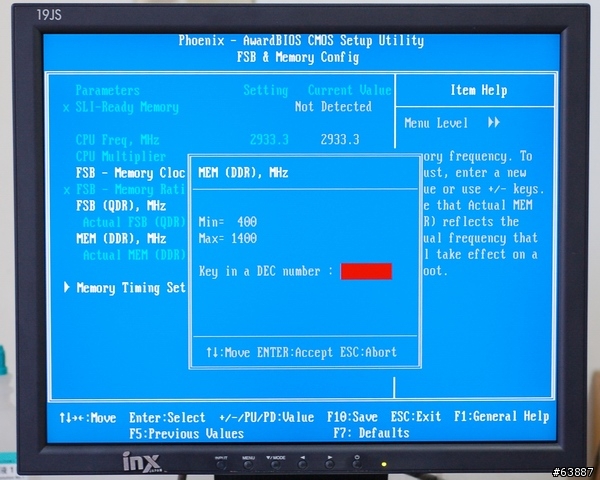Click the monitor's right arrow button
Viewport: 600px width, 480px height.
coord(330,465)
